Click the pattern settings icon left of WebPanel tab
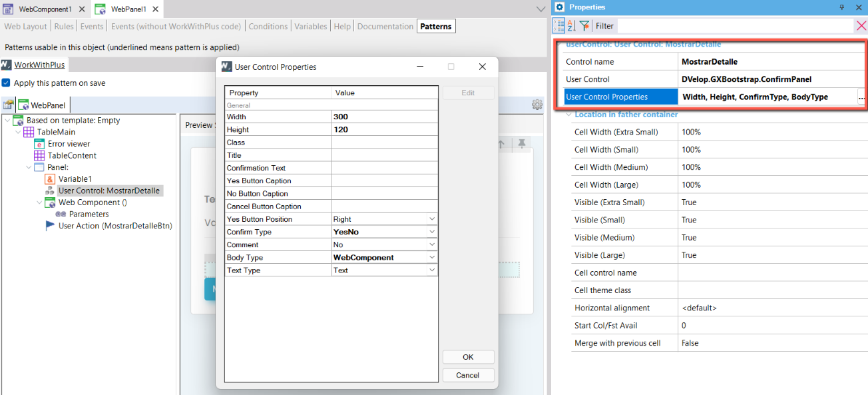The image size is (868, 395). [8, 105]
